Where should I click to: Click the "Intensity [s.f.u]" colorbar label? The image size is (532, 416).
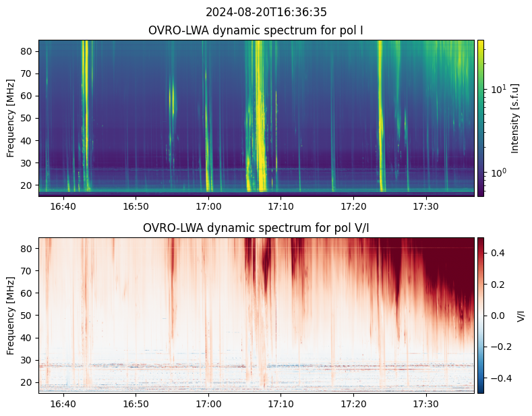click(x=515, y=118)
